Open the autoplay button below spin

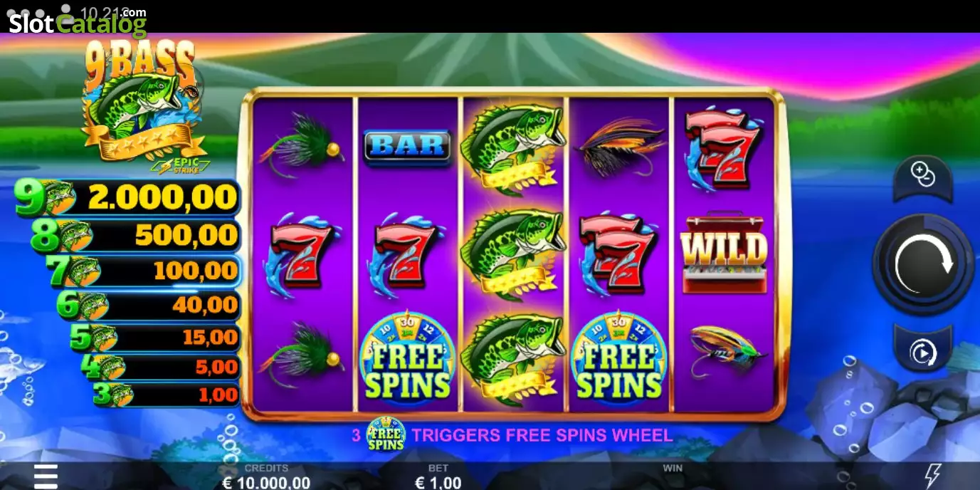tap(923, 350)
